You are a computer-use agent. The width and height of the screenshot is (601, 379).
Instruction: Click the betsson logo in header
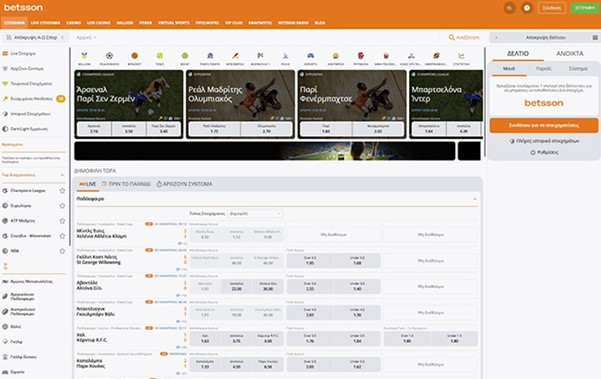23,7
